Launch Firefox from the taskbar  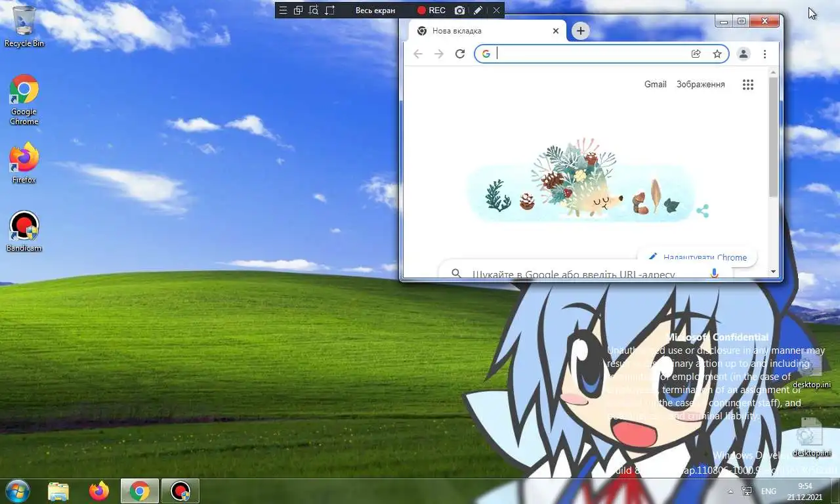point(99,491)
